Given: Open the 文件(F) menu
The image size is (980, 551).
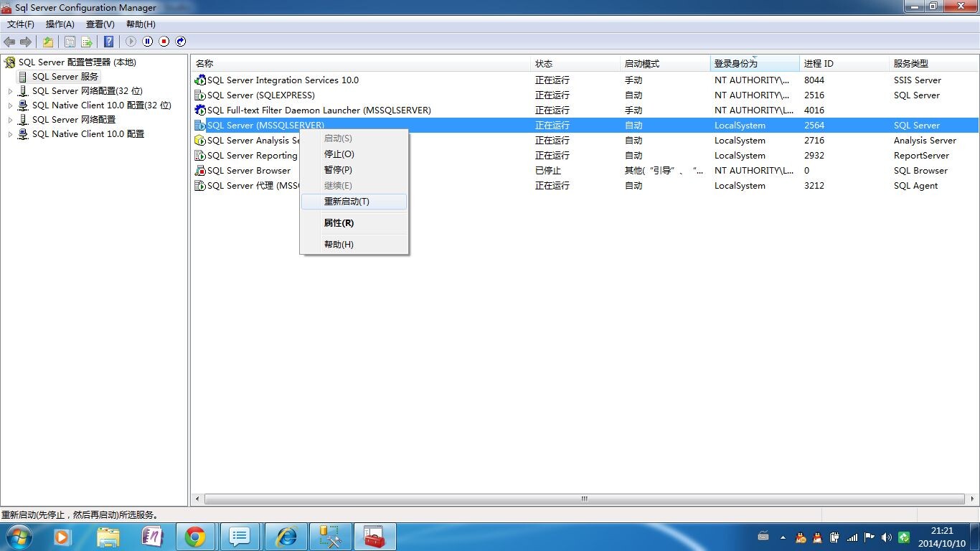Looking at the screenshot, I should (x=21, y=24).
